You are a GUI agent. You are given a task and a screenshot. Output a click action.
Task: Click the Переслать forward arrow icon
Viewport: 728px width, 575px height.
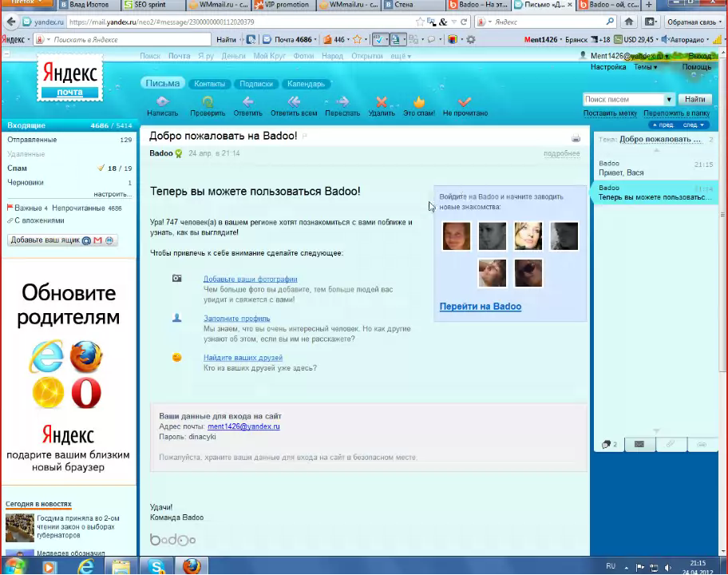(342, 101)
